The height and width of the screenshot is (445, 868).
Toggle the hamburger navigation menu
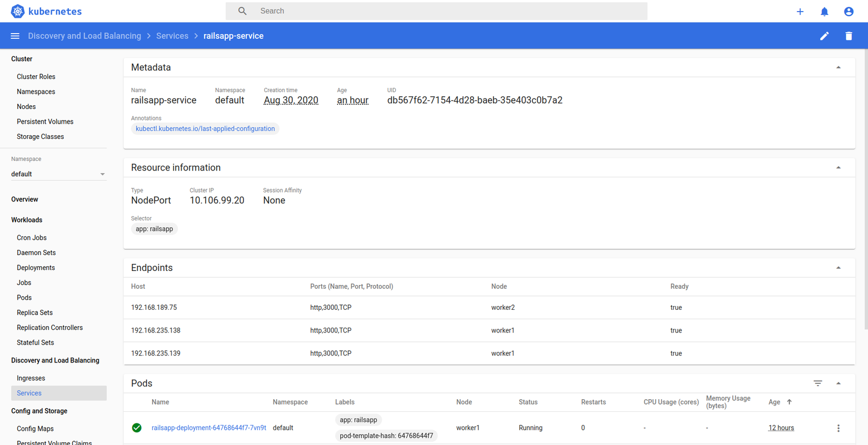[15, 36]
